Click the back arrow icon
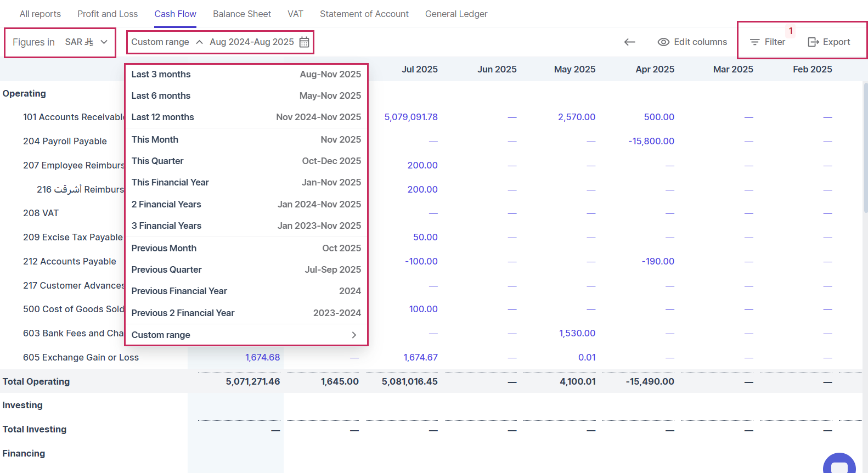This screenshot has height=473, width=868. (629, 42)
